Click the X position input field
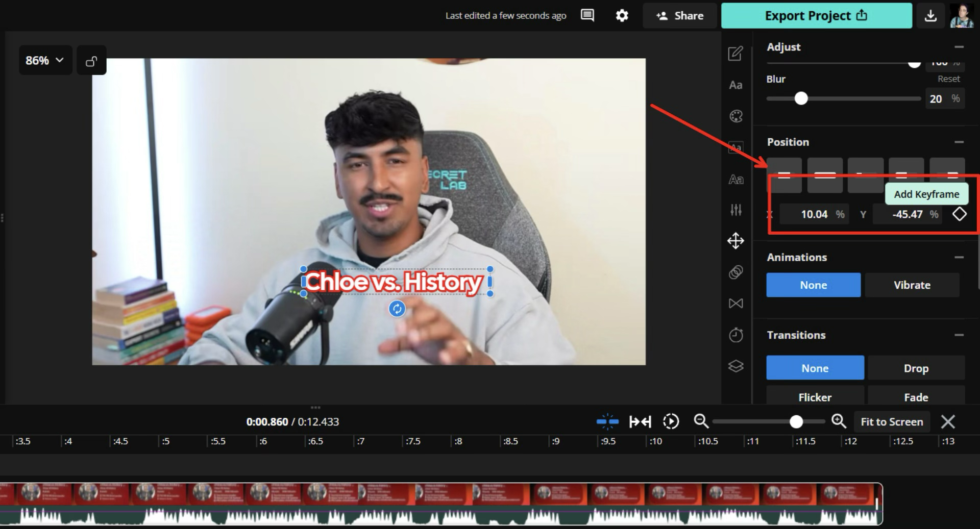The image size is (980, 529). click(813, 214)
